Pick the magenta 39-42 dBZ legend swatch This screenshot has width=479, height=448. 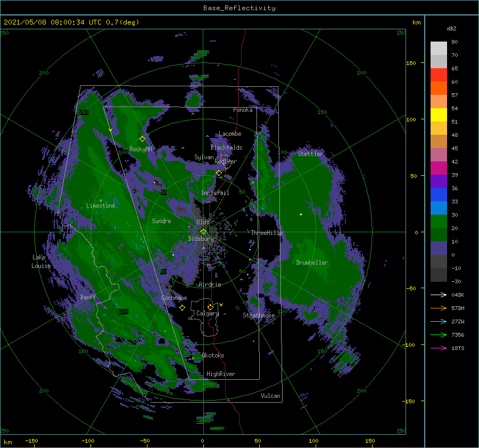pos(439,168)
